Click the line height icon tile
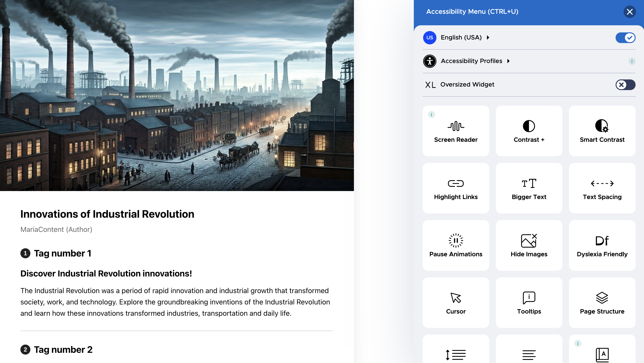This screenshot has height=363, width=644. click(x=456, y=349)
